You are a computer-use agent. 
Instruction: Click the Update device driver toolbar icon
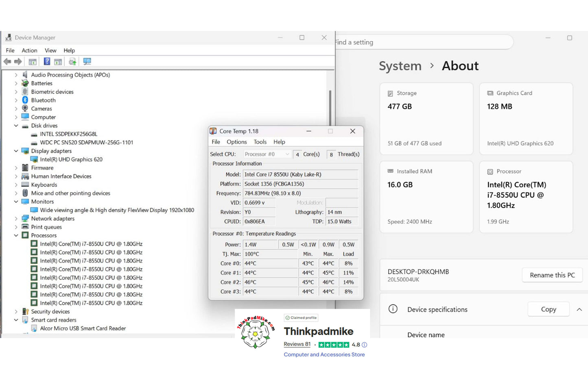tap(72, 61)
